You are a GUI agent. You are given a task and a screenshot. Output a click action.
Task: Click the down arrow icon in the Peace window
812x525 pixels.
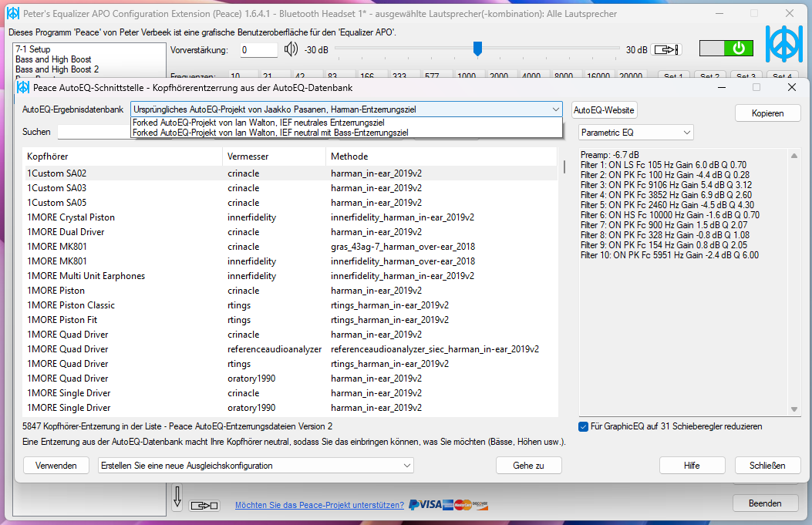[177, 496]
